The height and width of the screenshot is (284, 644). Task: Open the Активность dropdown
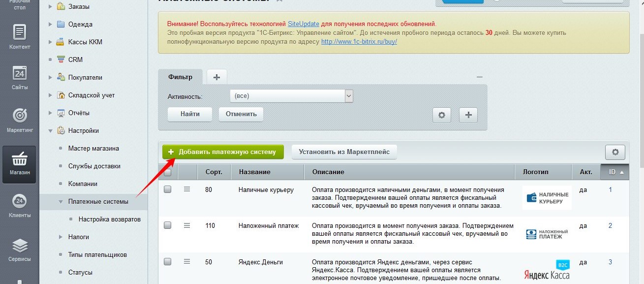[291, 96]
